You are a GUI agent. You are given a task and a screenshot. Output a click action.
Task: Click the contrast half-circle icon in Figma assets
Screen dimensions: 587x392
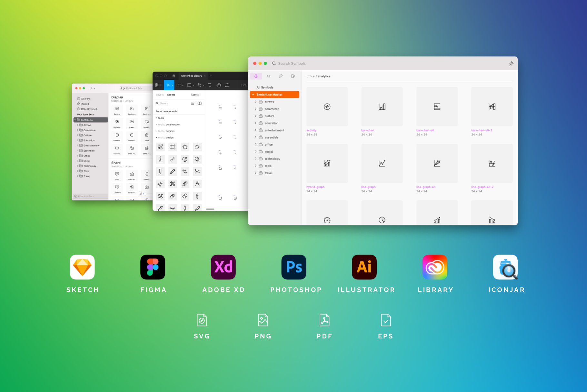click(185, 159)
